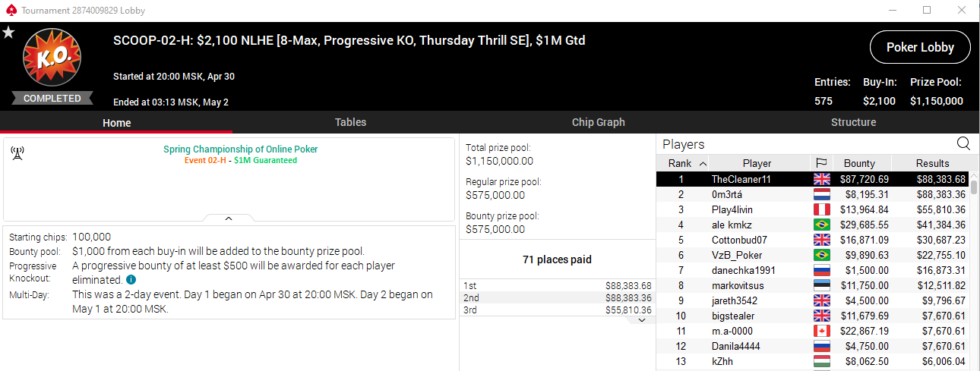Open the Chip Graph tab

coord(598,122)
